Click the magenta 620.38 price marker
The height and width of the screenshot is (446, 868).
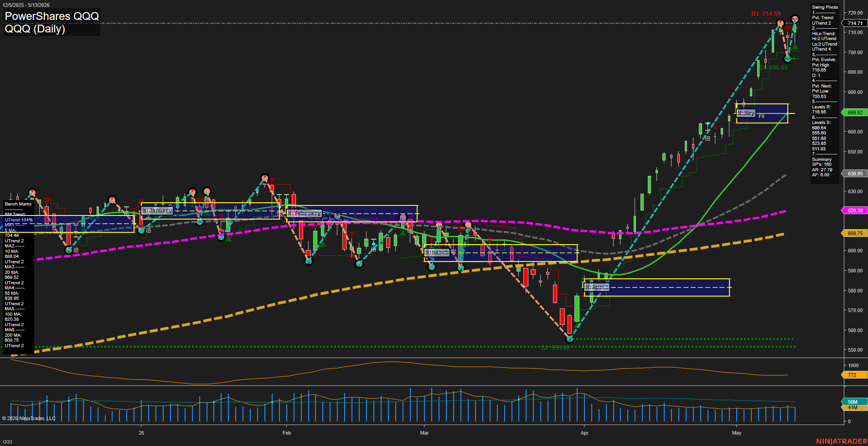(x=855, y=210)
